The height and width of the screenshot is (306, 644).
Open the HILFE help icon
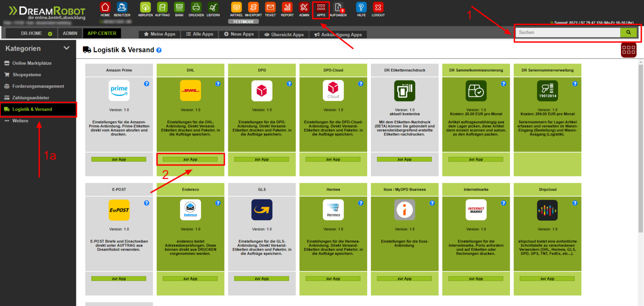coord(361,7)
